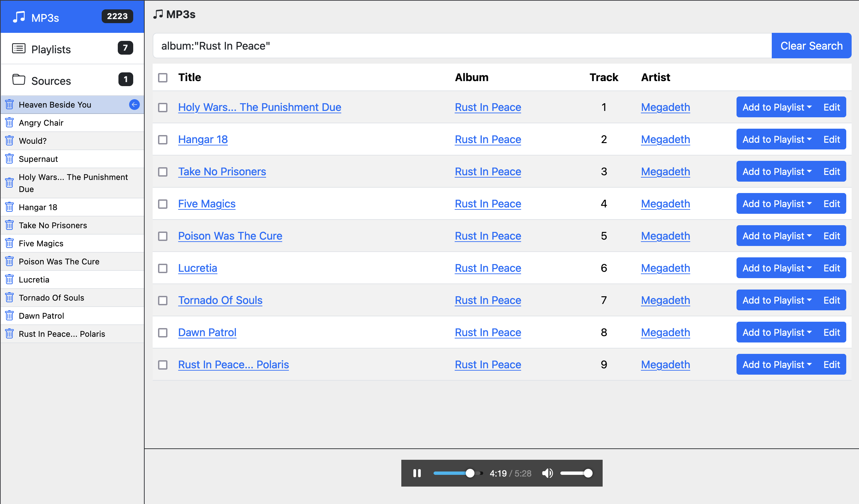
Task: Click blue arrow icon on Heaven Beside You
Action: click(134, 105)
